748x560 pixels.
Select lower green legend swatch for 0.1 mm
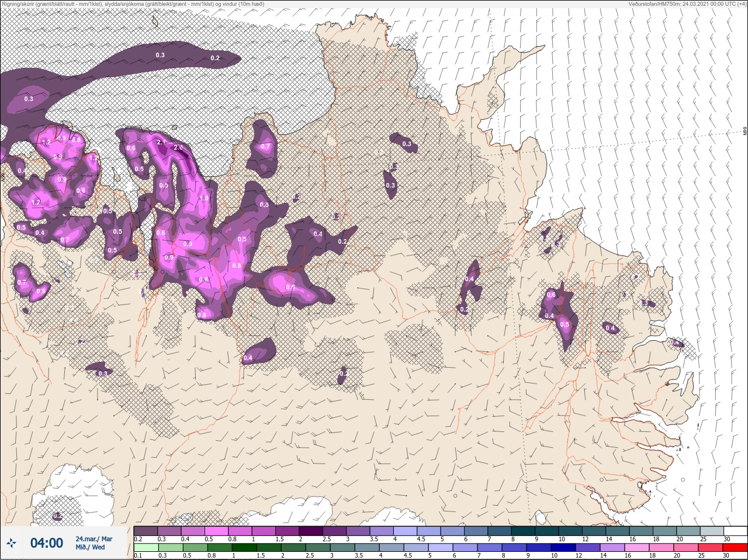pos(146,548)
